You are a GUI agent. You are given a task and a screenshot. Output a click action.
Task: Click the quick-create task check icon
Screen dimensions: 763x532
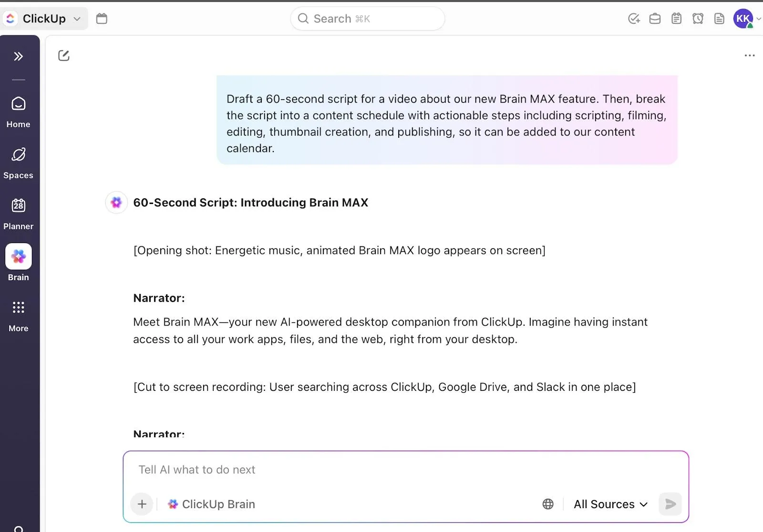[634, 19]
